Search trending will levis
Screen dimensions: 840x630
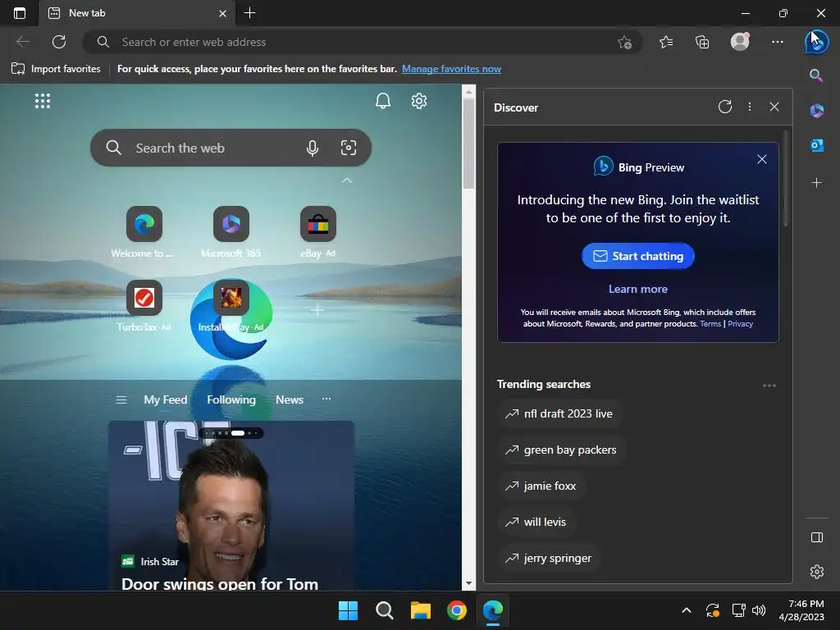point(536,522)
